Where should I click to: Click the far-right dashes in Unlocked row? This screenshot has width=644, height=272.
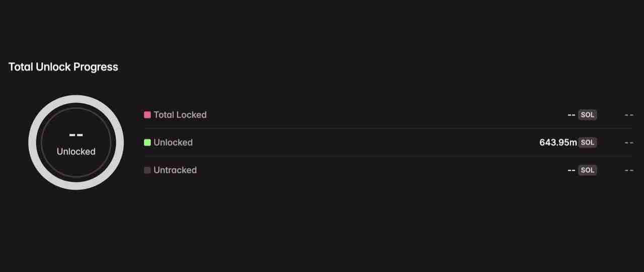[628, 143]
